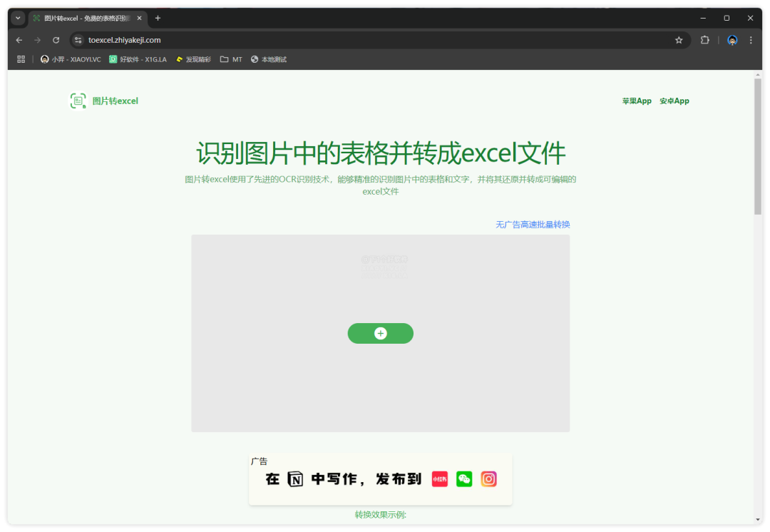Open new tab with plus icon
This screenshot has width=770, height=532.
coord(158,18)
